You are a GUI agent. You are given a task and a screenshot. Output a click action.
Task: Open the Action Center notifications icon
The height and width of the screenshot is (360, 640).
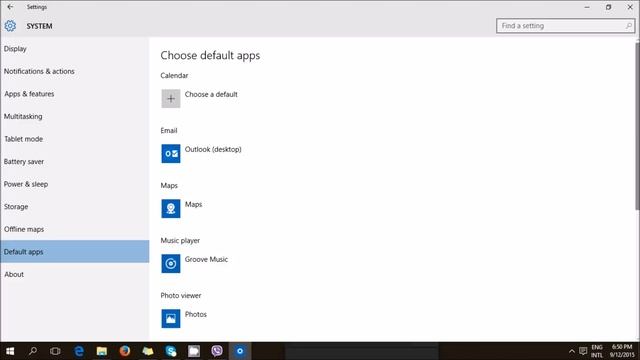point(583,351)
